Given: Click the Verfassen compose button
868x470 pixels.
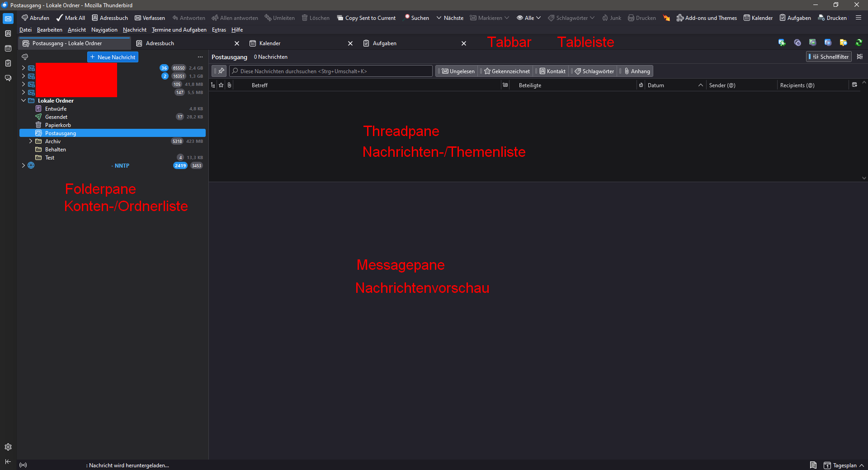Looking at the screenshot, I should coord(150,18).
